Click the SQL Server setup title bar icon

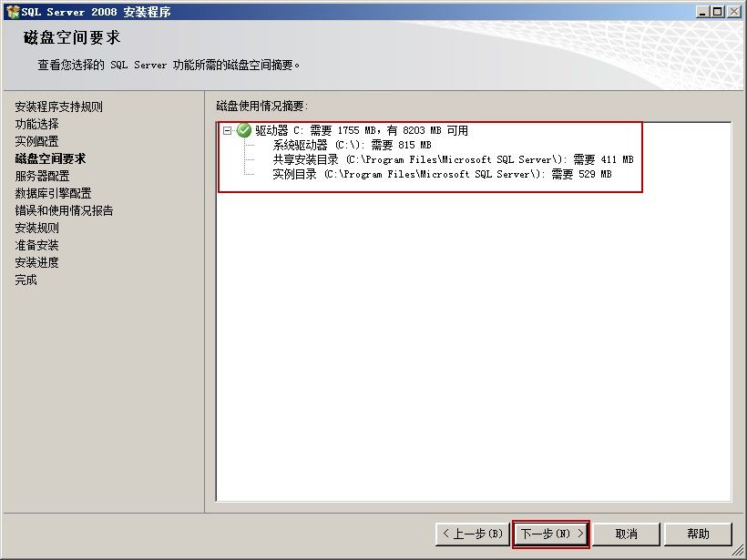[13, 12]
